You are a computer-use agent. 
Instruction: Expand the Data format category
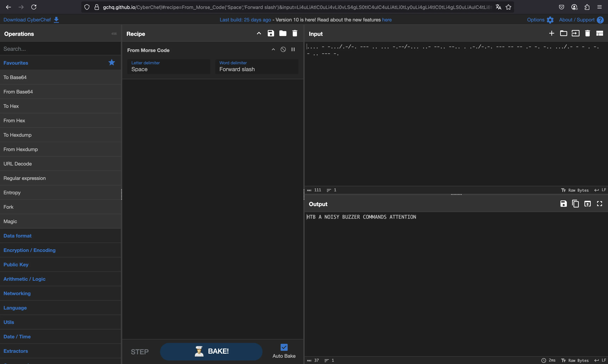(x=17, y=236)
